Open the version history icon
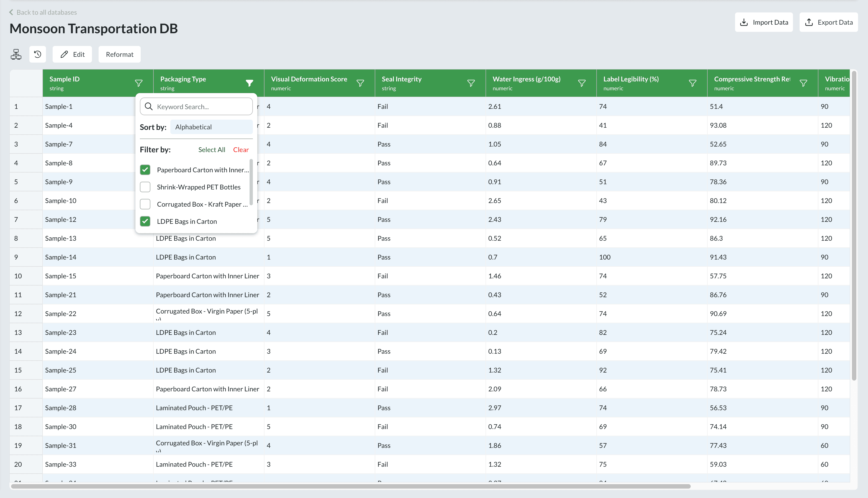This screenshot has height=498, width=868. tap(38, 54)
